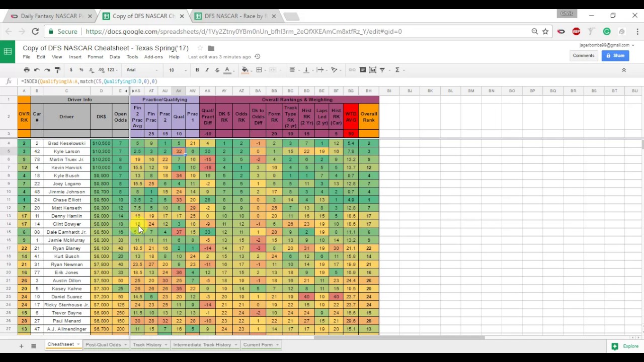The width and height of the screenshot is (644, 362).
Task: Open the all sheets list icon
Action: click(33, 346)
